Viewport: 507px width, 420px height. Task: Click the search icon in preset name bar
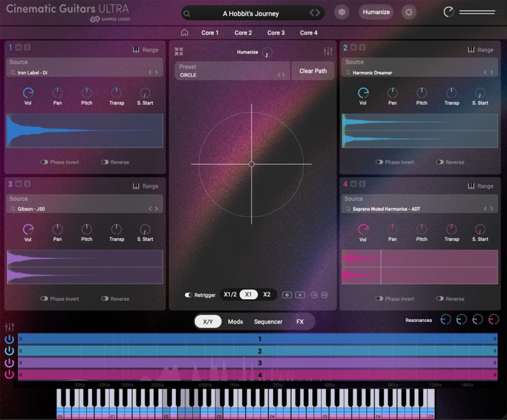(187, 14)
